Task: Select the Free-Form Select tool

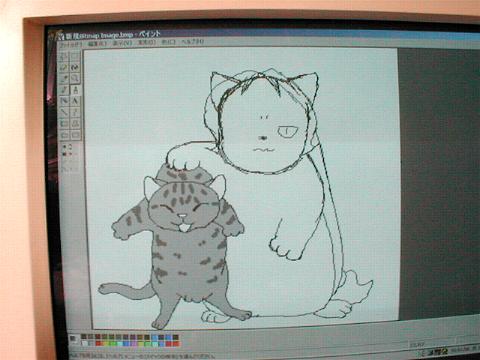Action: 64,56
